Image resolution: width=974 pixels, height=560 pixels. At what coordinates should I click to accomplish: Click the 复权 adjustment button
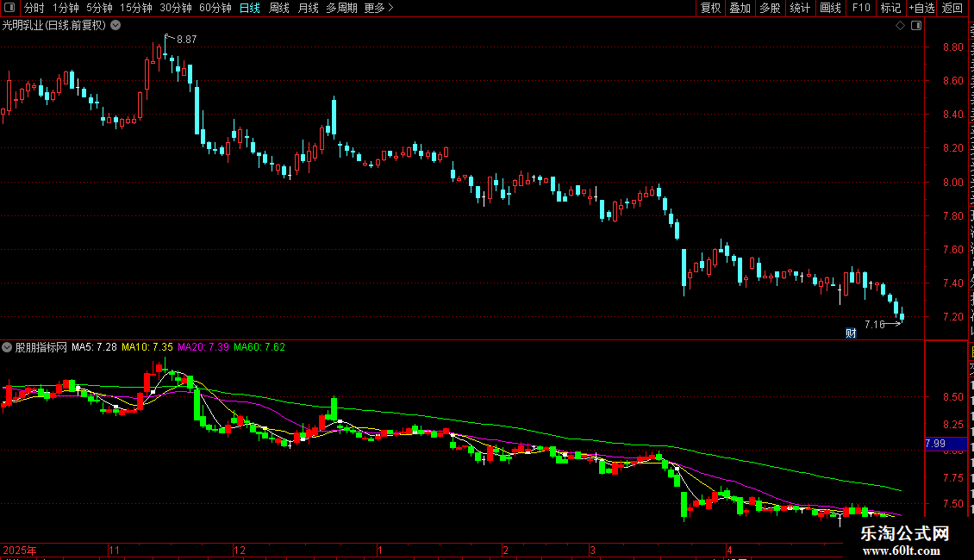pyautogui.click(x=710, y=8)
